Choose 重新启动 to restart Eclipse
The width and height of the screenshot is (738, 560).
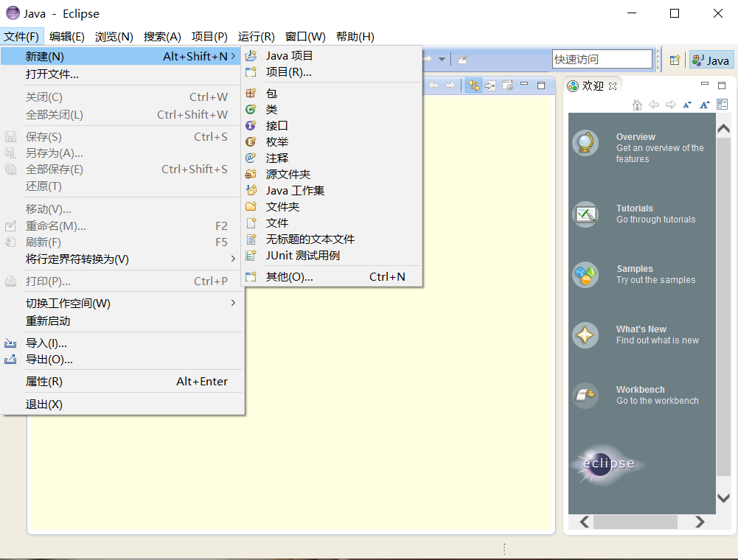point(122,321)
